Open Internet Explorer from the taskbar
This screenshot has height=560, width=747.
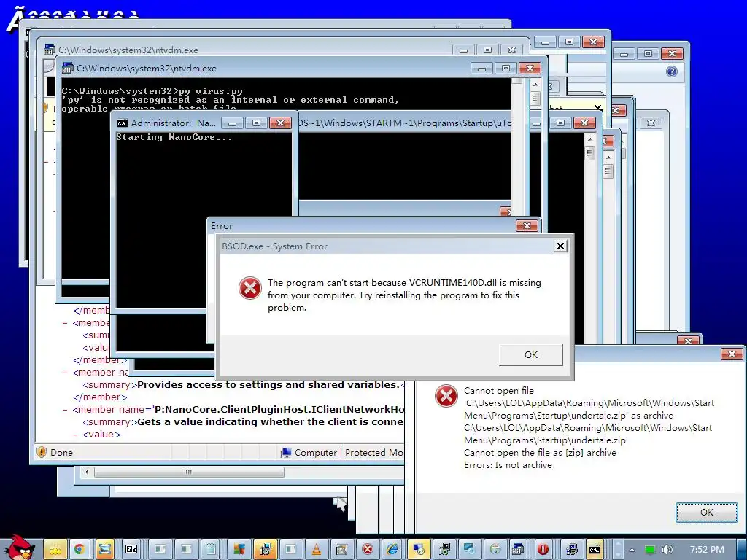point(393,549)
